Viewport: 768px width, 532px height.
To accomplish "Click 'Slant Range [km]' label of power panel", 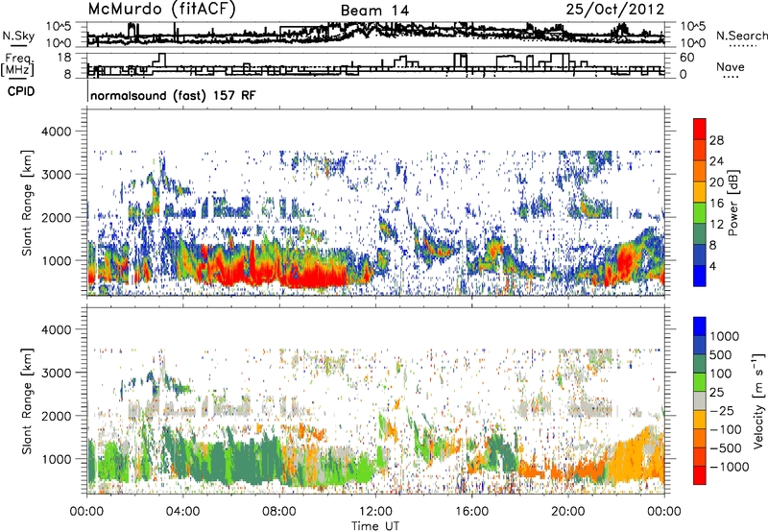I will (27, 203).
